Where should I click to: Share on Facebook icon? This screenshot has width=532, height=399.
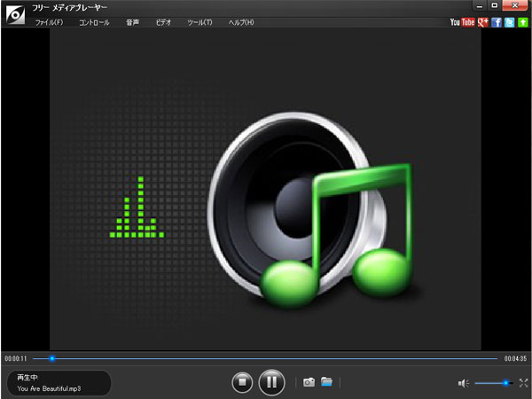(x=496, y=22)
